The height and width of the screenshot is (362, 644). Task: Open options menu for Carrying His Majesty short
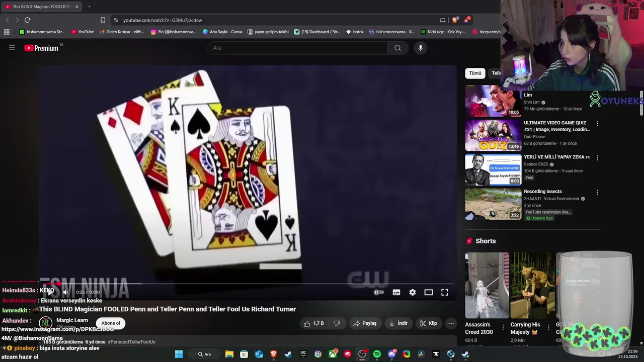point(548,327)
